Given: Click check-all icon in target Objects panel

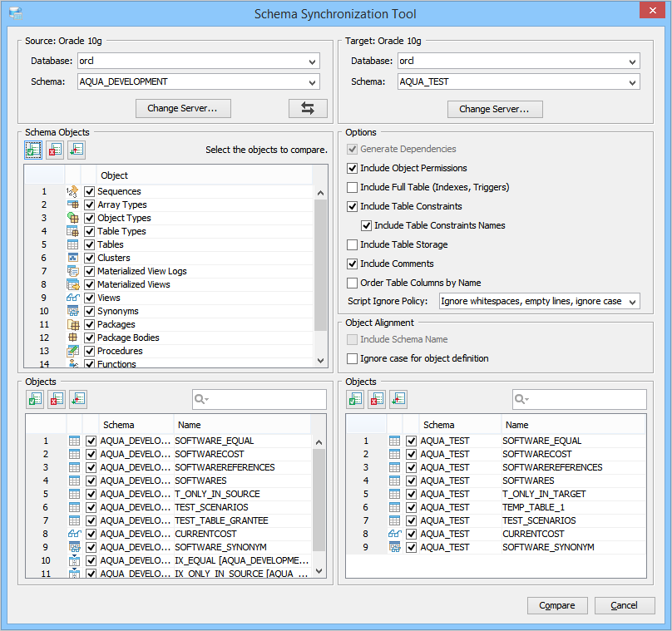Looking at the screenshot, I should [x=355, y=400].
